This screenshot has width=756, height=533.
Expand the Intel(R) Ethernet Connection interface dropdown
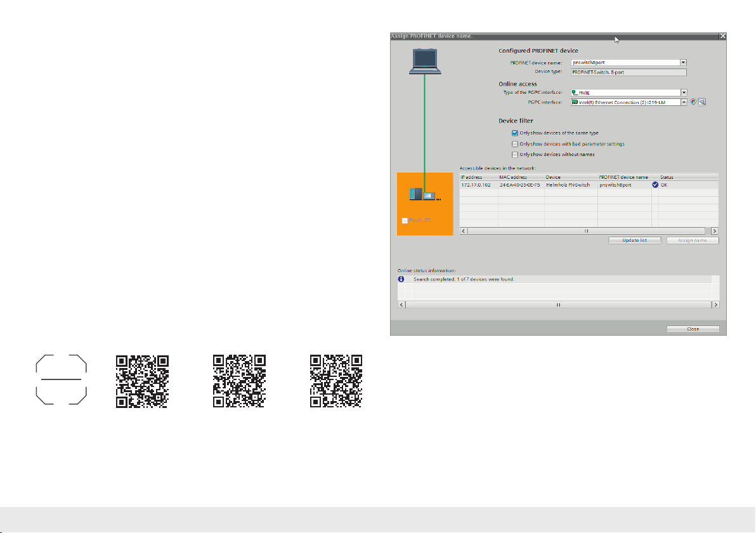point(684,102)
